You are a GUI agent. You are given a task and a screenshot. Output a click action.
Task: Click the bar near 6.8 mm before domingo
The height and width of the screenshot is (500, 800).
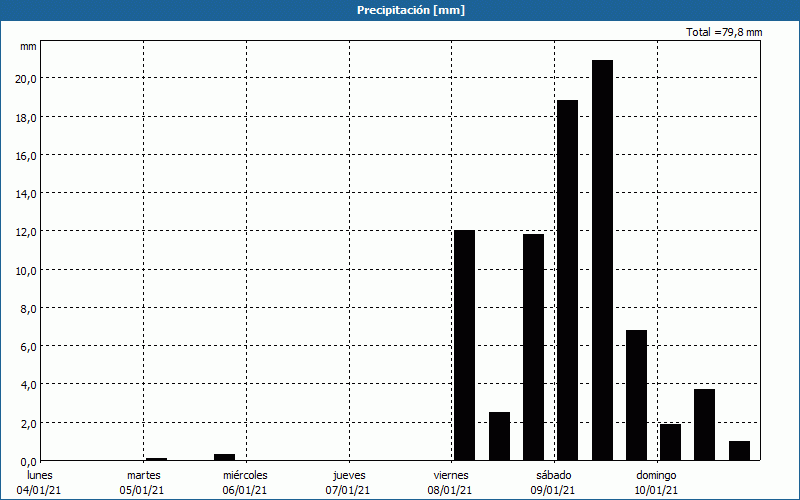point(636,395)
